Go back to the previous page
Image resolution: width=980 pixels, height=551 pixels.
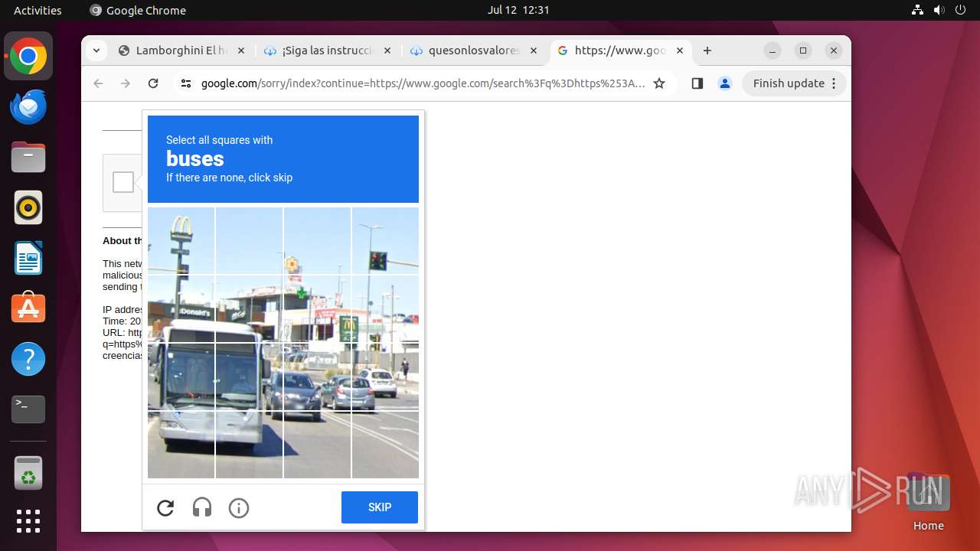pos(98,83)
